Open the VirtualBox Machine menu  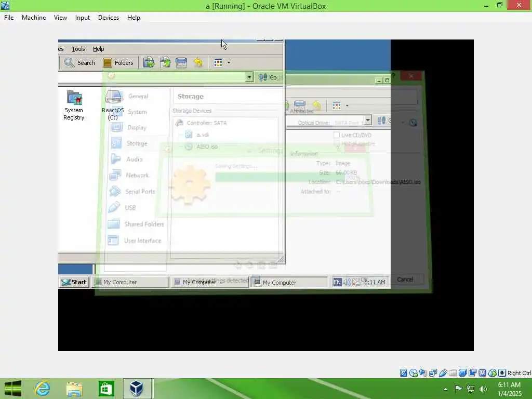pyautogui.click(x=34, y=18)
